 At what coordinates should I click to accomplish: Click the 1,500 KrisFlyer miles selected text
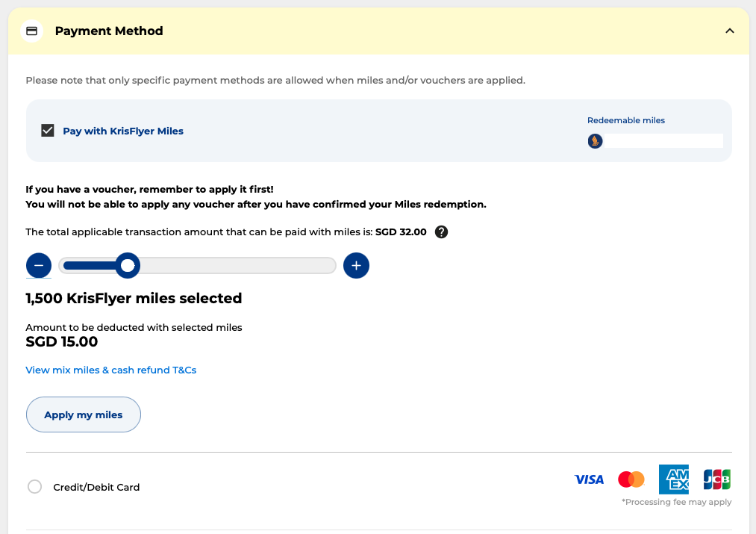click(x=134, y=298)
